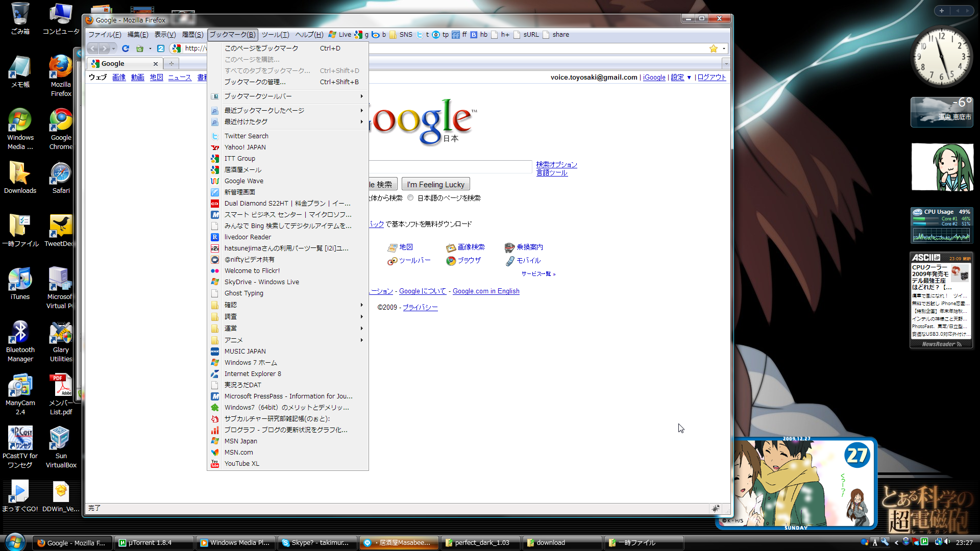
Task: Click the 検索オプション link
Action: pos(557,165)
